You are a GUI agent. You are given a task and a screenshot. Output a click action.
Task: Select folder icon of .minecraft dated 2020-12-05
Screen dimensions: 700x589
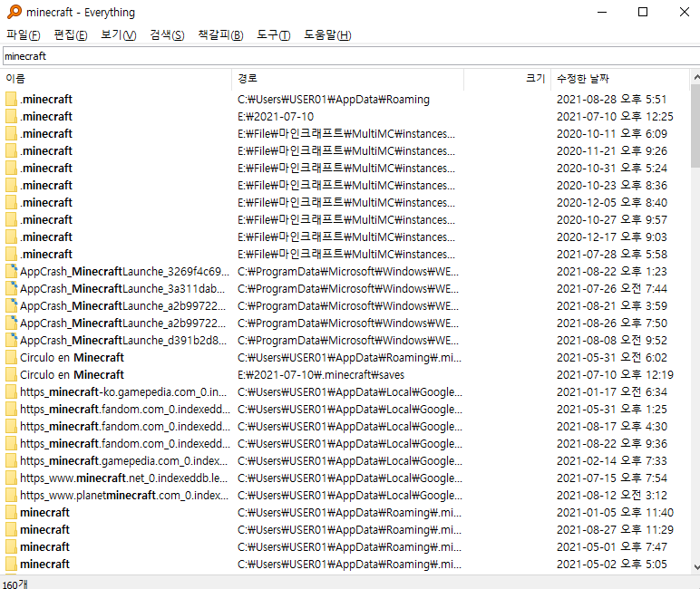[x=11, y=203]
